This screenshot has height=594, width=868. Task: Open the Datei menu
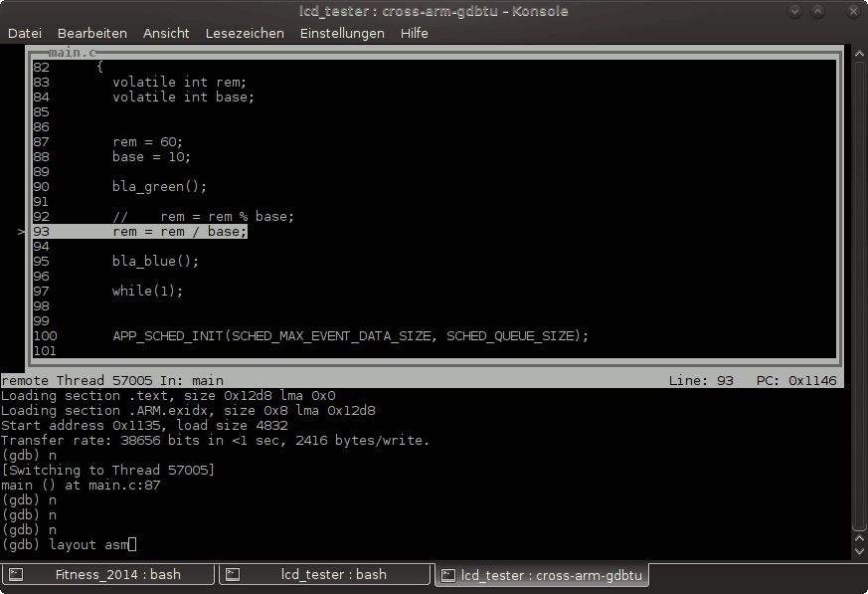[25, 33]
